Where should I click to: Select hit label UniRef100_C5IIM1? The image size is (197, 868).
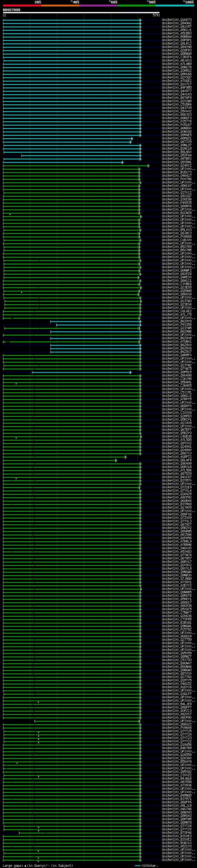pyautogui.click(x=177, y=392)
